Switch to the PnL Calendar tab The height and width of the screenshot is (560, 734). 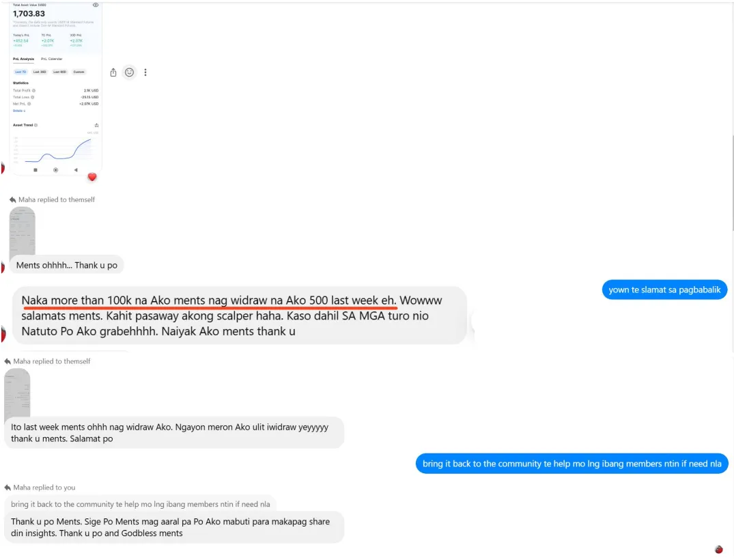point(51,59)
